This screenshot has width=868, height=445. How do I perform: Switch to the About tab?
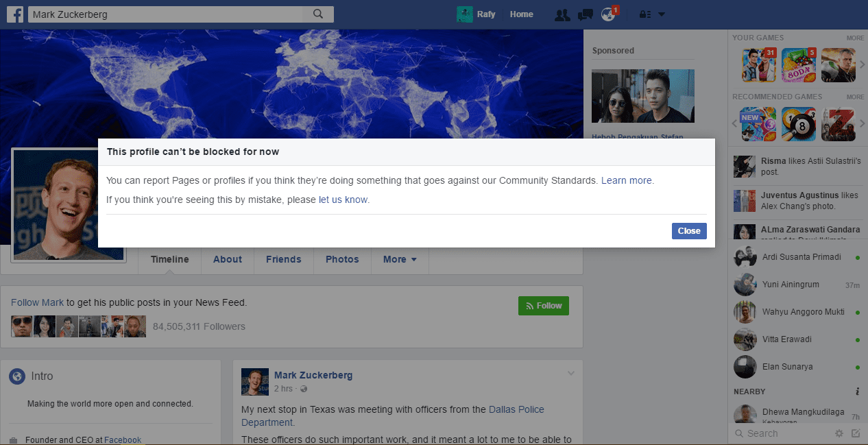tap(228, 259)
